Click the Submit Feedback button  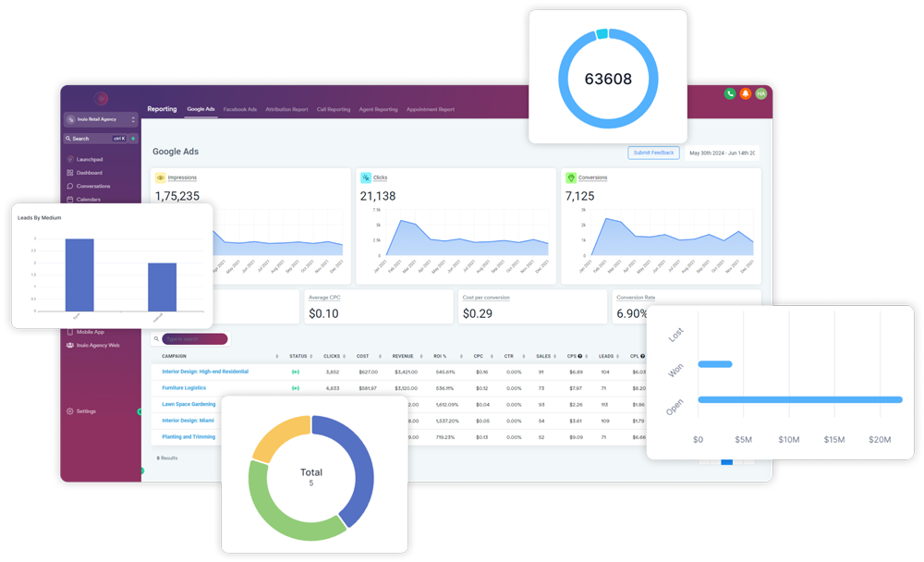pyautogui.click(x=654, y=153)
